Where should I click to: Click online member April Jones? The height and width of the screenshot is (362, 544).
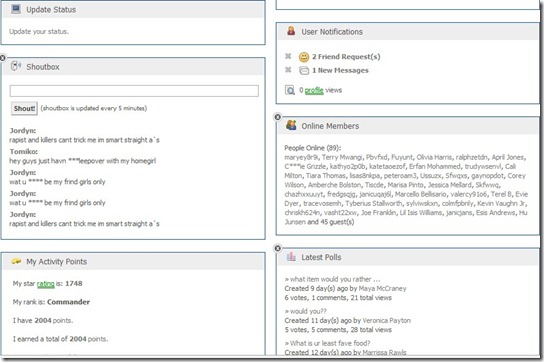click(x=508, y=157)
